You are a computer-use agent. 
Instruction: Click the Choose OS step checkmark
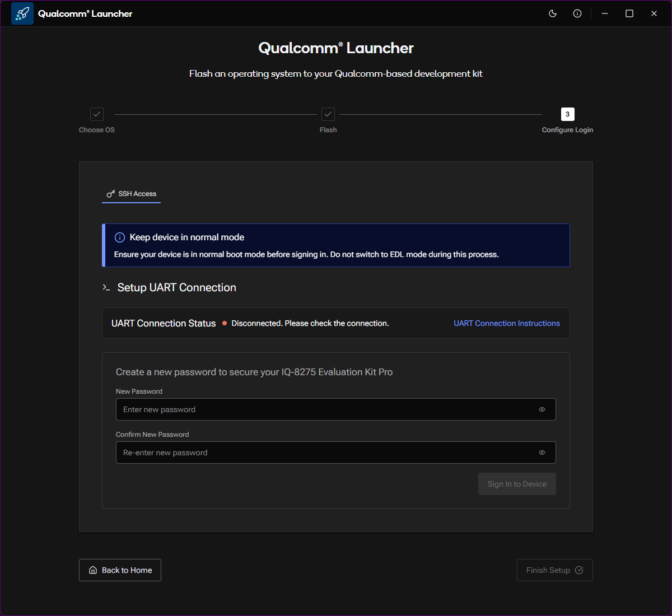97,114
